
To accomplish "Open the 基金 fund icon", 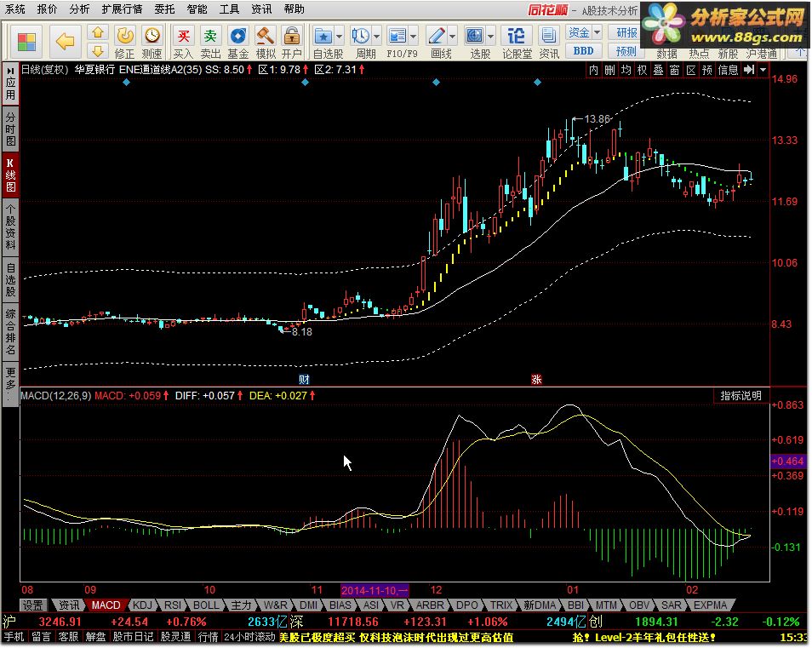I will (x=237, y=43).
